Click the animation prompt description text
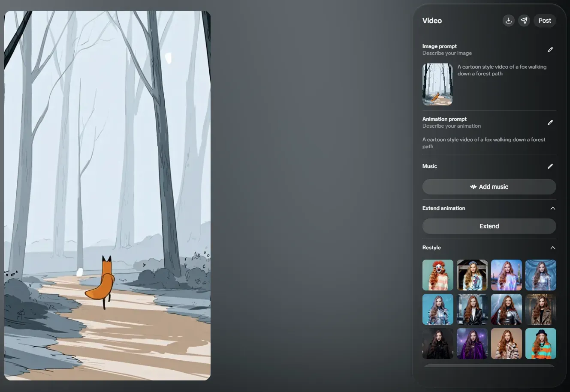The image size is (570, 392). coord(484,143)
